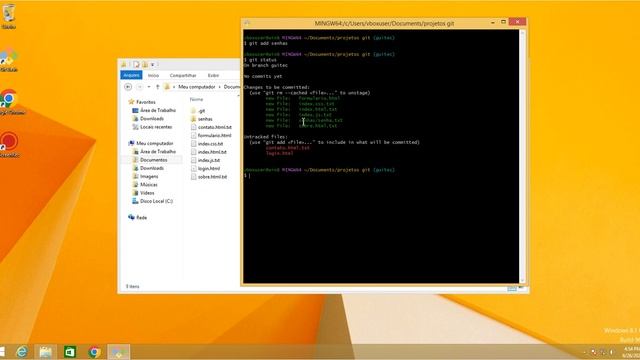Switch Explorer to details view

(512, 289)
